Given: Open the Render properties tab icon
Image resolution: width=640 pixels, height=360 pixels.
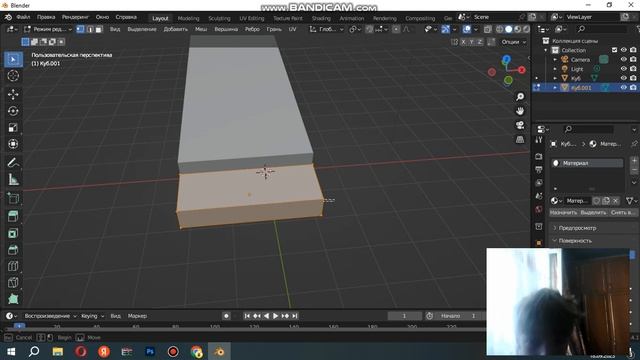Looking at the screenshot, I should coord(539,156).
